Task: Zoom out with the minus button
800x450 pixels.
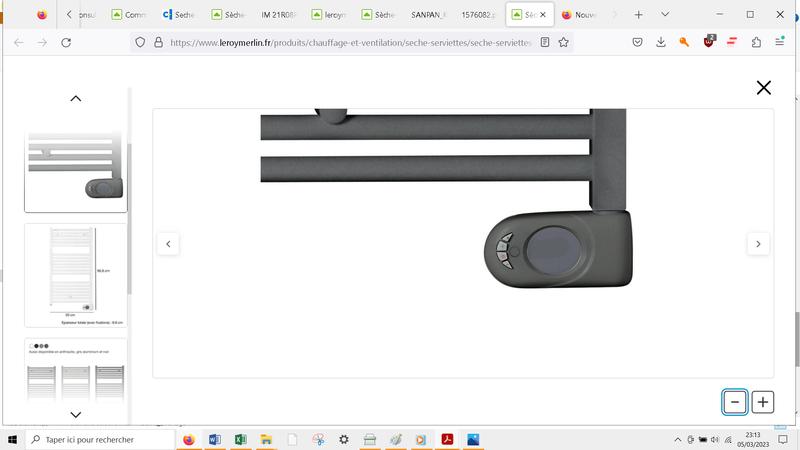Action: (x=735, y=402)
